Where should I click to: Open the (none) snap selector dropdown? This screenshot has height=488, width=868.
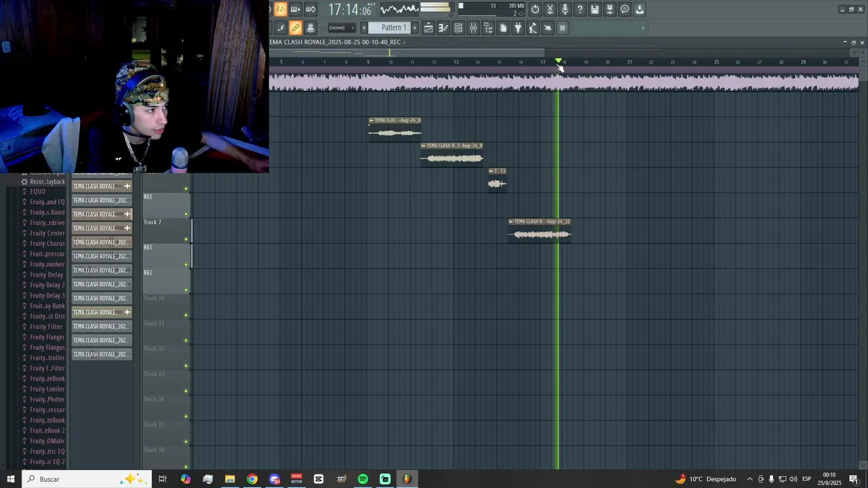[x=341, y=28]
